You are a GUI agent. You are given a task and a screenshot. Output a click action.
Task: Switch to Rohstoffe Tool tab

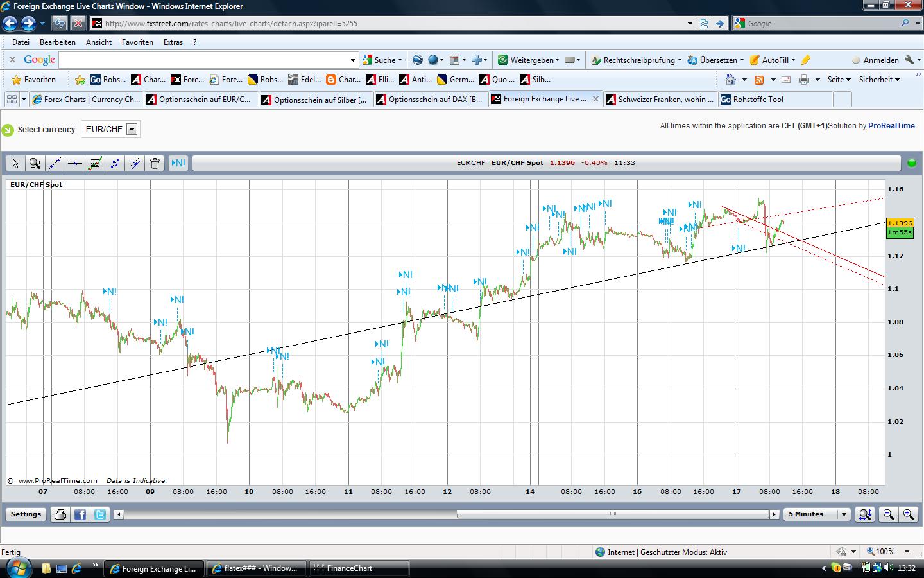point(775,100)
